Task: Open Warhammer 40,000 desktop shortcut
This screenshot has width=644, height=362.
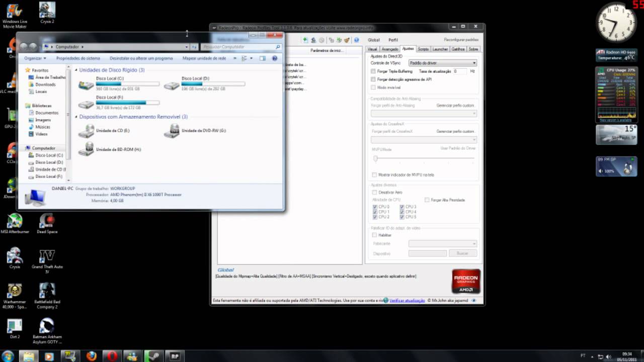Action: 15,297
